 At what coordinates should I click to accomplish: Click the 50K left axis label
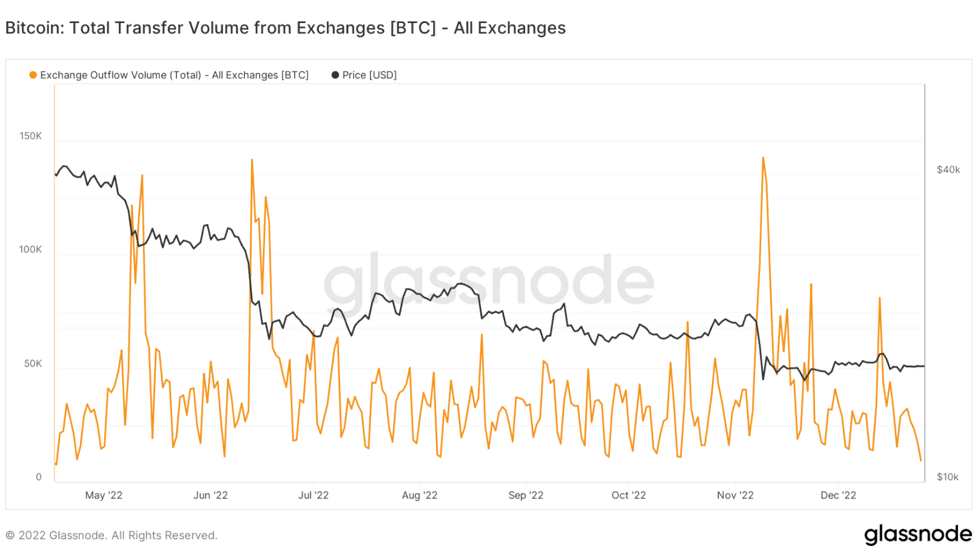33,363
